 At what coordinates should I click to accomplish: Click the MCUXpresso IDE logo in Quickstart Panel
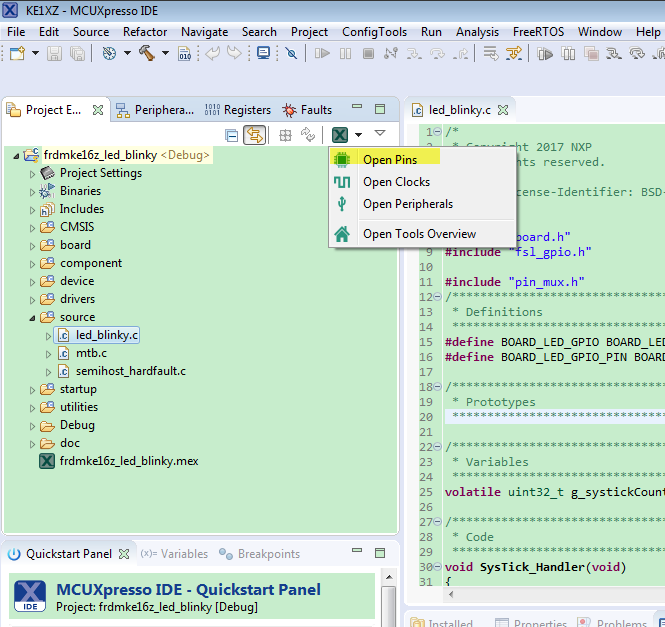tap(30, 596)
